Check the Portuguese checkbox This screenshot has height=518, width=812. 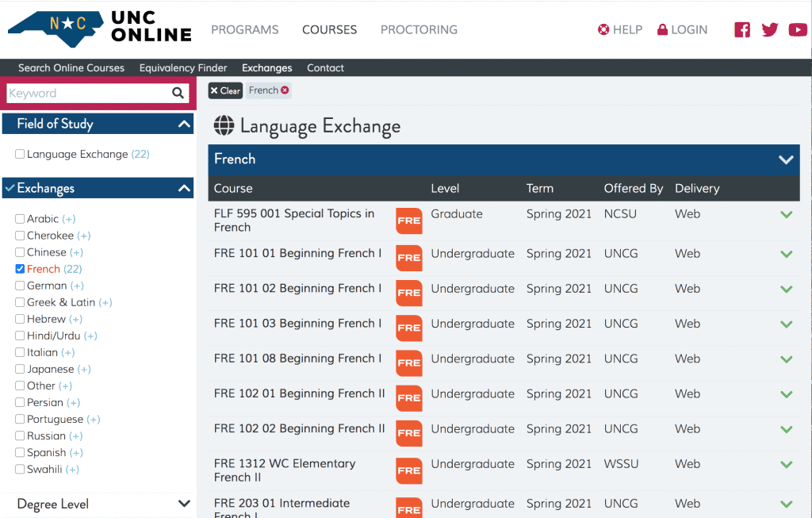point(20,419)
